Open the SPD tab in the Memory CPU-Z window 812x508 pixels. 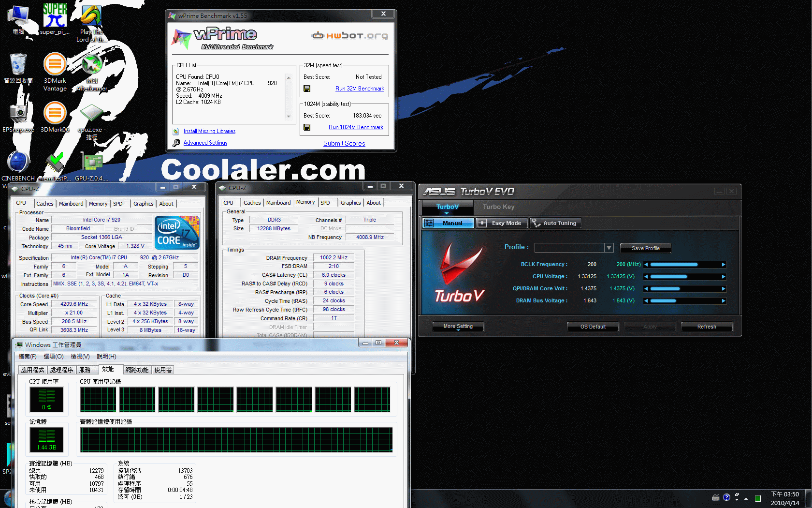325,203
